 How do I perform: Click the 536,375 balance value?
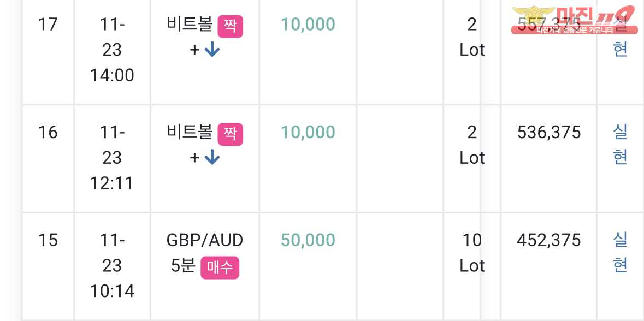(x=548, y=132)
